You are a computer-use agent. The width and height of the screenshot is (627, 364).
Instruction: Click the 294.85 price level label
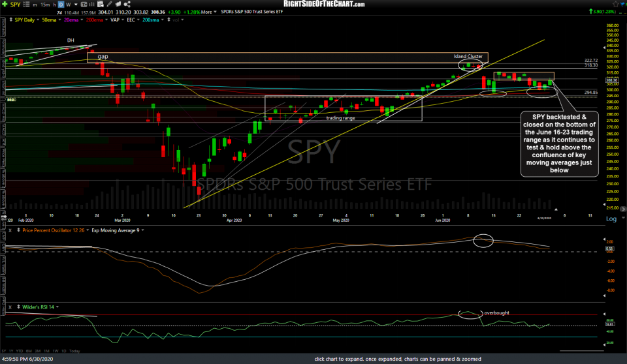pos(591,92)
